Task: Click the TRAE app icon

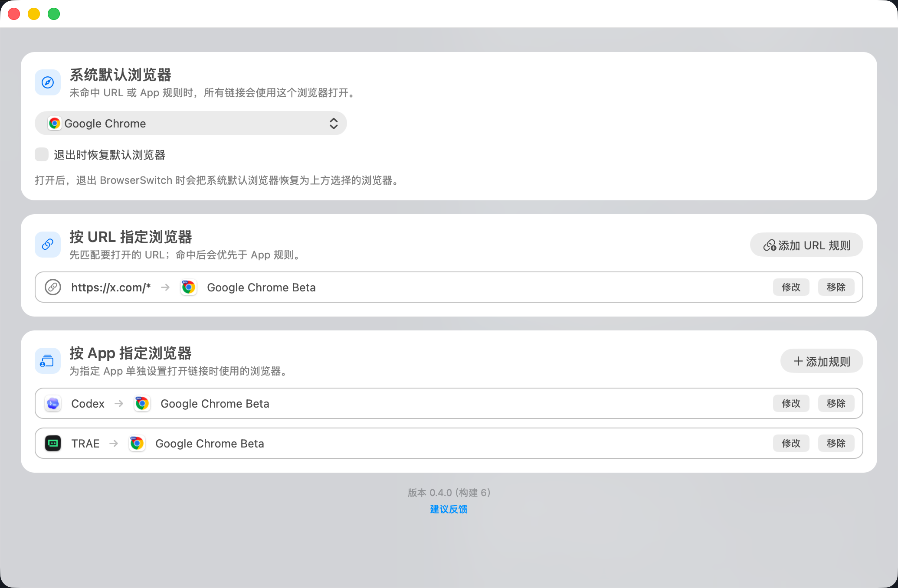Action: 53,443
